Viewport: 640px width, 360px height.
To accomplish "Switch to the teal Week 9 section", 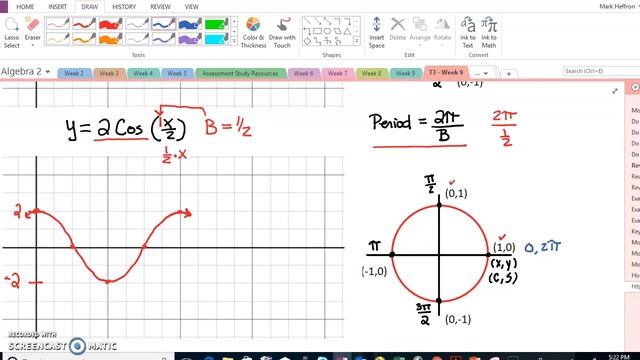I will click(x=405, y=73).
